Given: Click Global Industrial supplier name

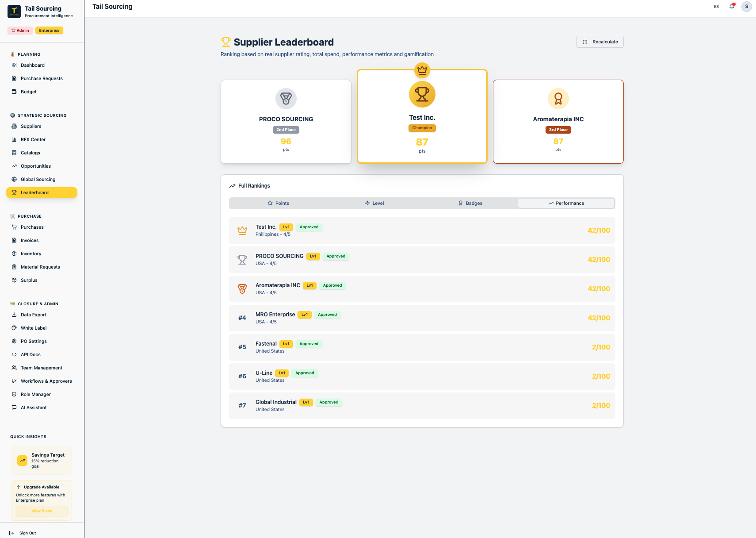Looking at the screenshot, I should click(276, 402).
